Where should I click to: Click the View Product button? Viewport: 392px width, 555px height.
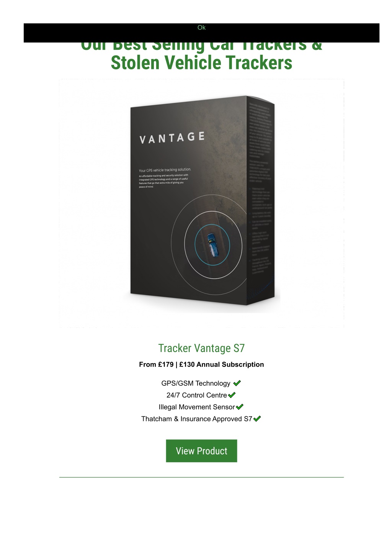tap(201, 451)
